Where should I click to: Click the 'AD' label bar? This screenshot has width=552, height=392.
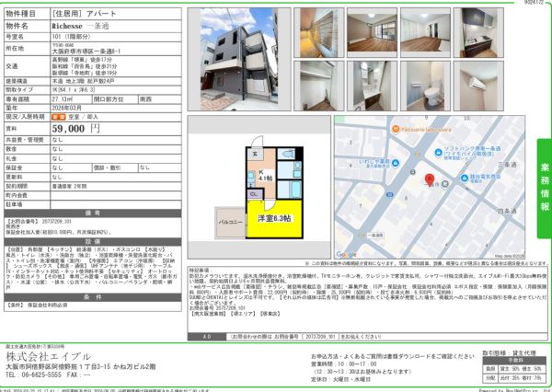point(207,337)
